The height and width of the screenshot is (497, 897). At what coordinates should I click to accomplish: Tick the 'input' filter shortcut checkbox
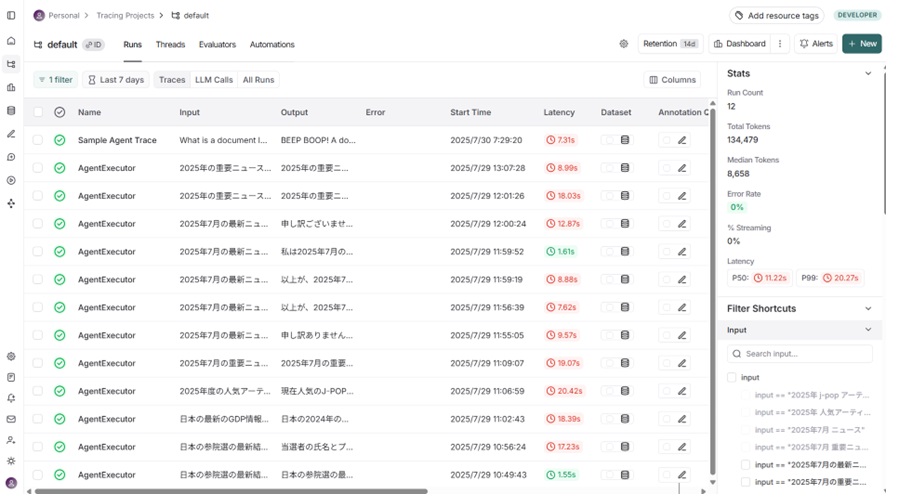click(732, 378)
